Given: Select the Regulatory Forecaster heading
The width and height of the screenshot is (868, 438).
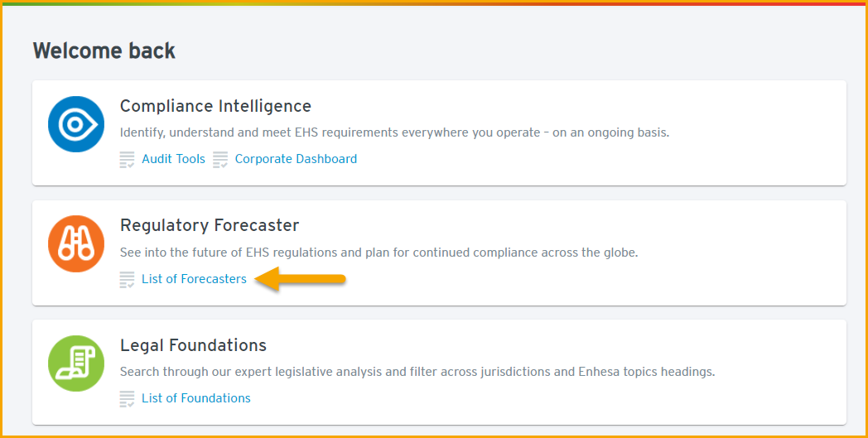Looking at the screenshot, I should (210, 225).
